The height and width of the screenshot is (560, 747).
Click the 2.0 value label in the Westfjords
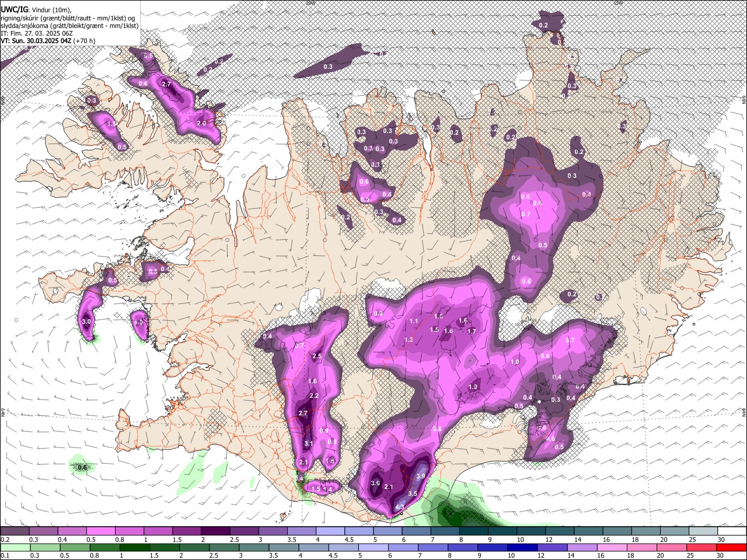point(201,124)
